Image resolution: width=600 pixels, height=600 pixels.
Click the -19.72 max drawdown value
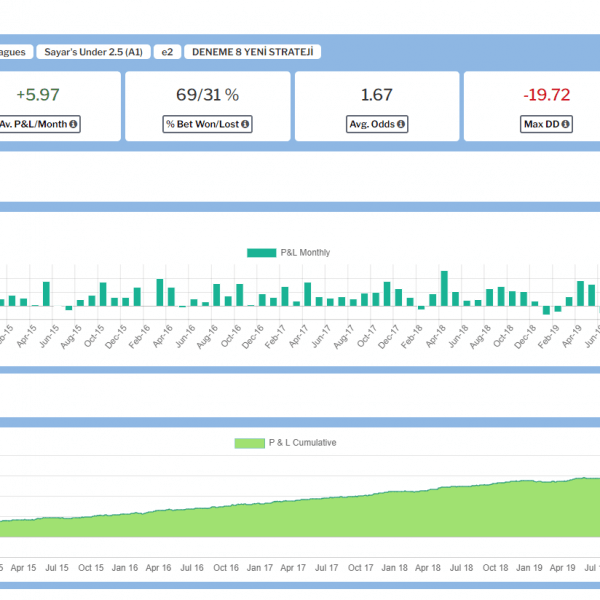pos(546,96)
